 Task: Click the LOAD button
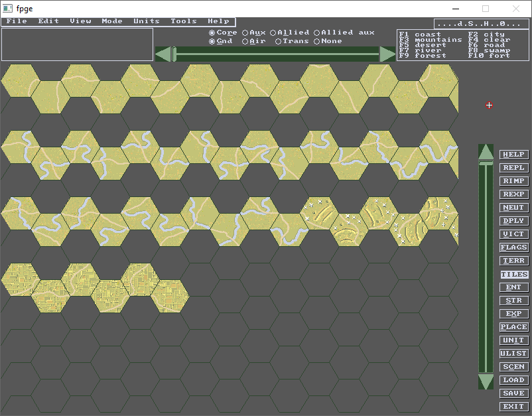[x=513, y=380]
